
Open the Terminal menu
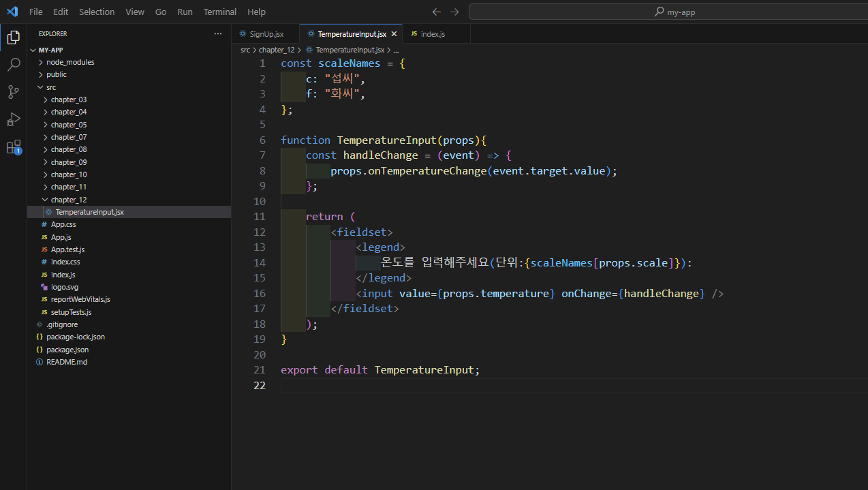219,12
